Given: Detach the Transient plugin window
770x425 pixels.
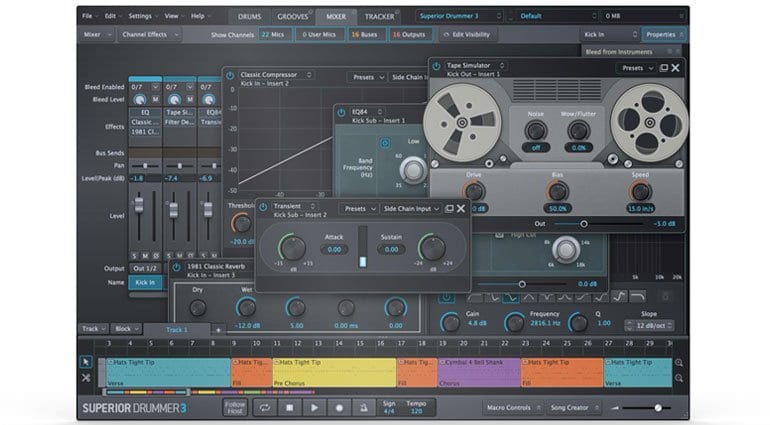Looking at the screenshot, I should [x=449, y=209].
